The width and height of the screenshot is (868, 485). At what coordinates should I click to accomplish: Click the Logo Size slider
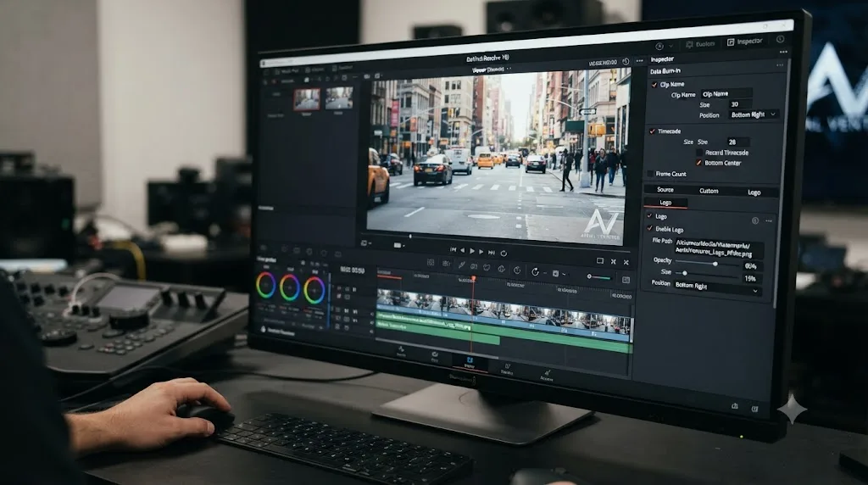(x=706, y=274)
